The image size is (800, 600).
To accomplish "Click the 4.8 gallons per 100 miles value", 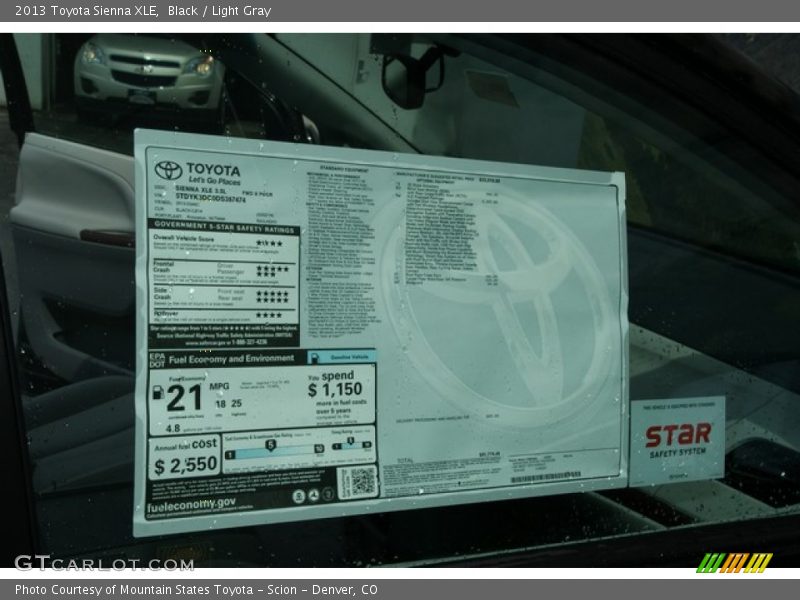I will 173,428.
